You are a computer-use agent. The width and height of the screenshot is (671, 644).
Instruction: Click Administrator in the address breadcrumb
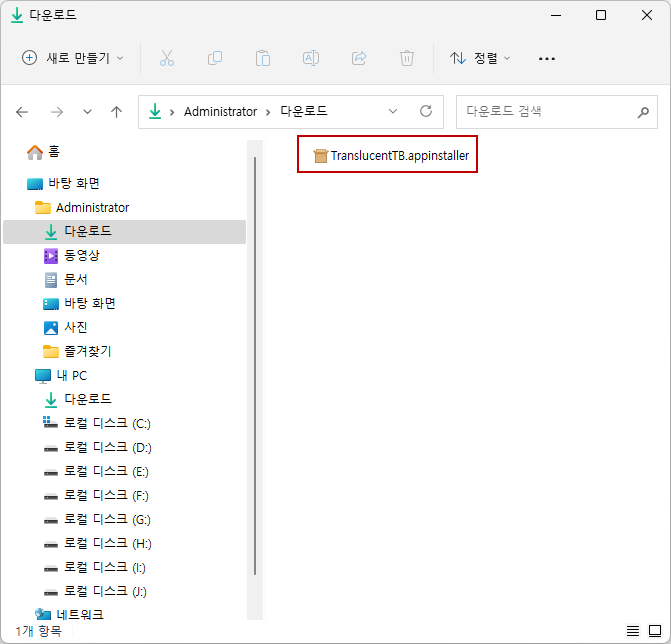click(220, 112)
